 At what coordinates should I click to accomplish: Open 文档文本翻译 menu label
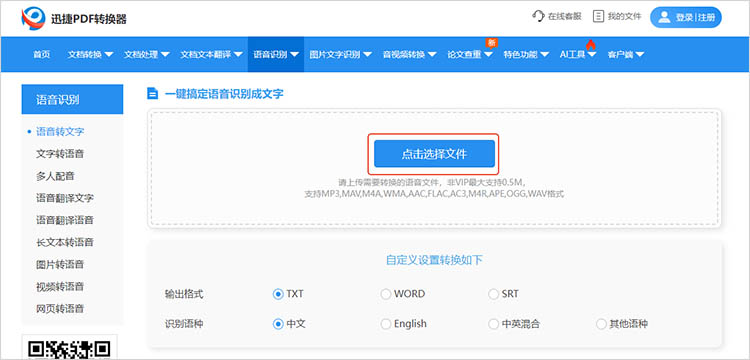pos(206,55)
